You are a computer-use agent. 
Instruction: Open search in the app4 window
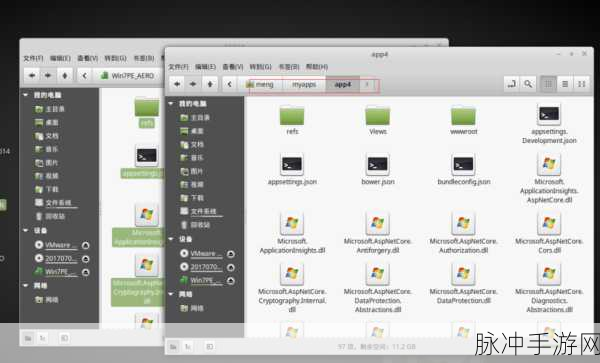coord(528,84)
